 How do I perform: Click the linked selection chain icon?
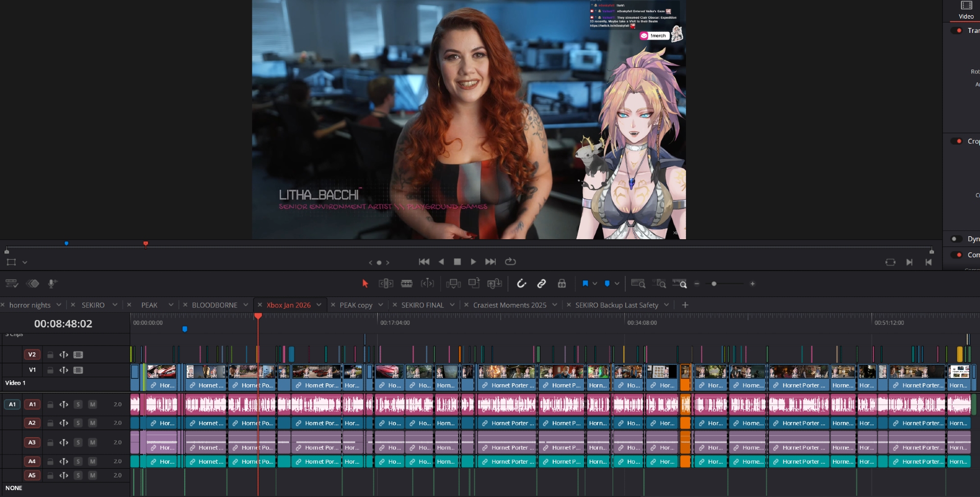[541, 283]
